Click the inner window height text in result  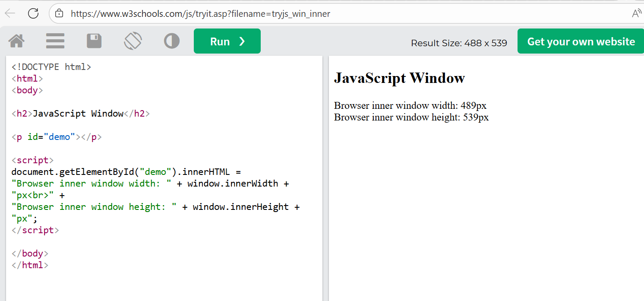coord(411,117)
